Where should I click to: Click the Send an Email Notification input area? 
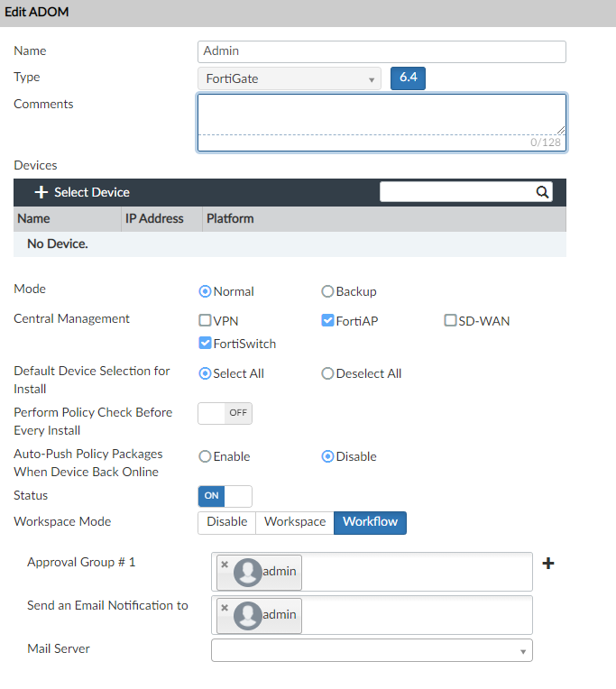coord(372,615)
